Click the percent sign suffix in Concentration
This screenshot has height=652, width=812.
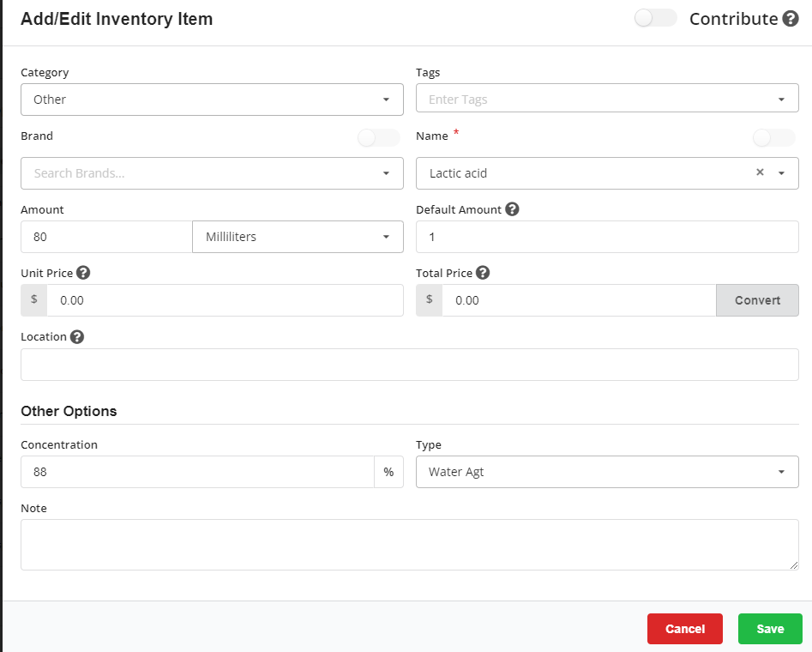tap(388, 472)
